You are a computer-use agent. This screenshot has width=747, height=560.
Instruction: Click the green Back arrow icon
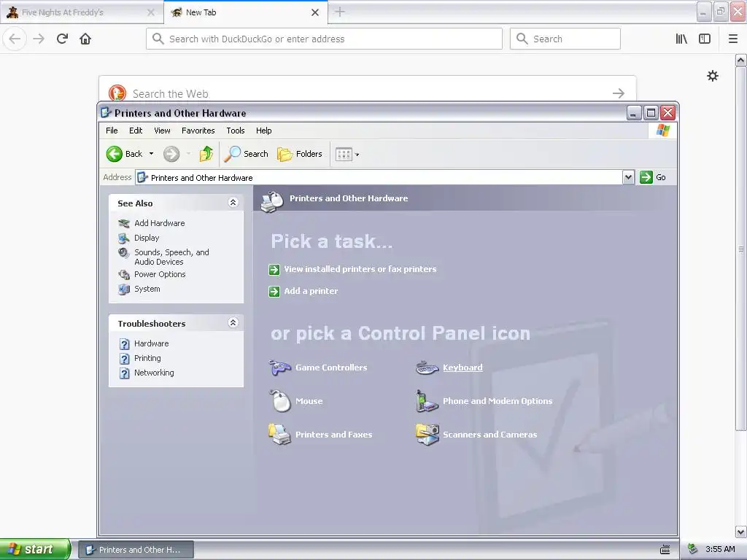[x=115, y=154]
